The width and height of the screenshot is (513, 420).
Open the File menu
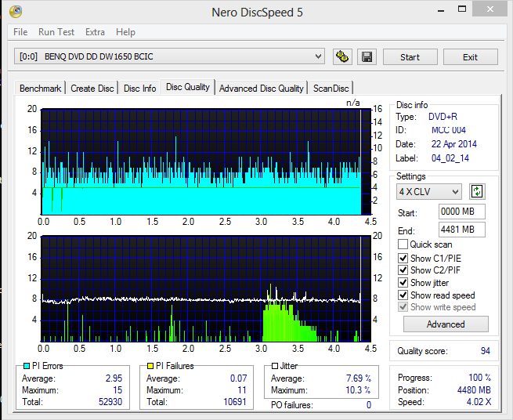point(20,32)
